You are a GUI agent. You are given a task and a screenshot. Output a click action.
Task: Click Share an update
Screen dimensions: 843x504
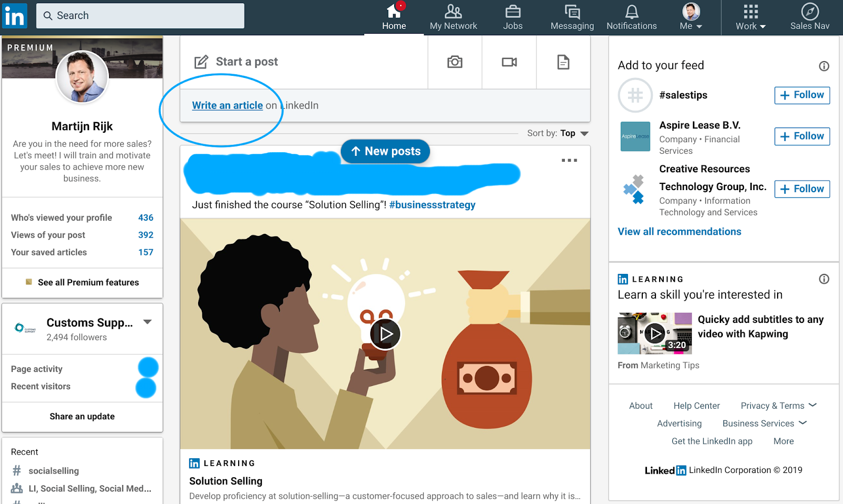[x=82, y=417]
